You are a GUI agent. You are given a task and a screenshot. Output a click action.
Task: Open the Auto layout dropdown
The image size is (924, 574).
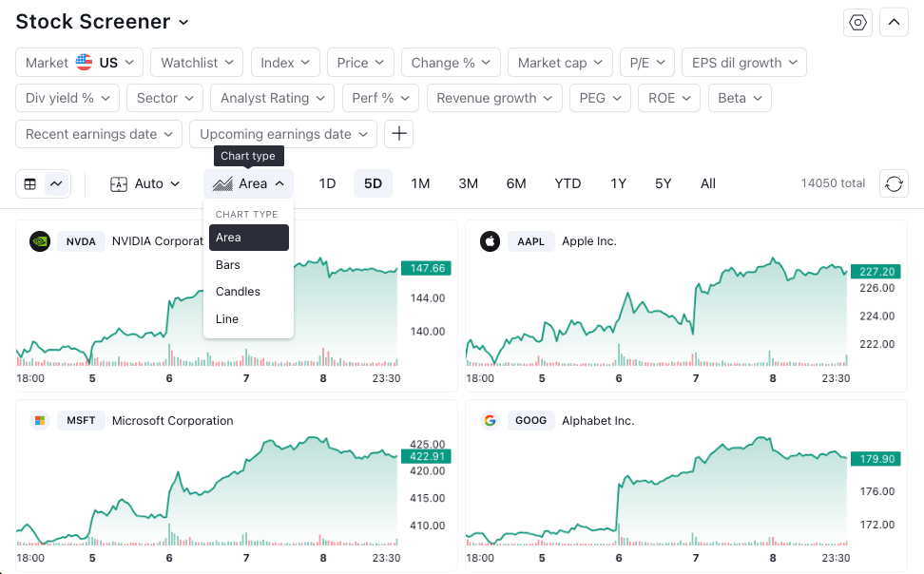click(145, 183)
